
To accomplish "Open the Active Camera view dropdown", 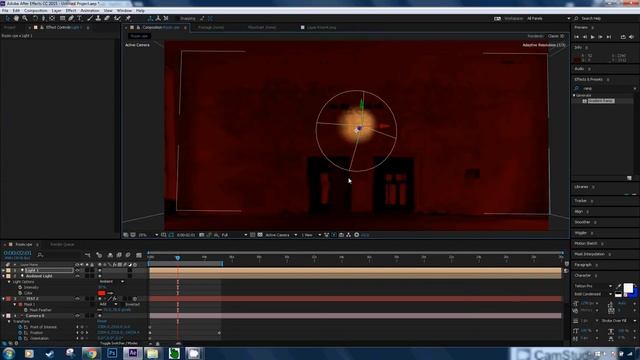I will tap(281, 235).
